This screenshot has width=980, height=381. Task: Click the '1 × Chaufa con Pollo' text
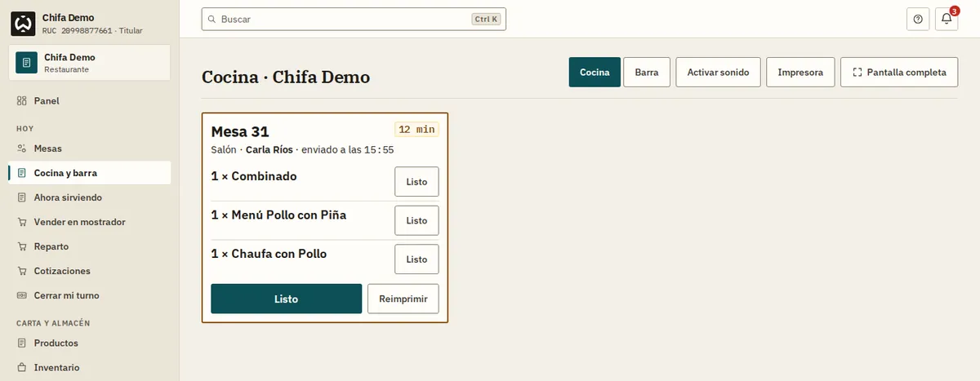tap(269, 254)
